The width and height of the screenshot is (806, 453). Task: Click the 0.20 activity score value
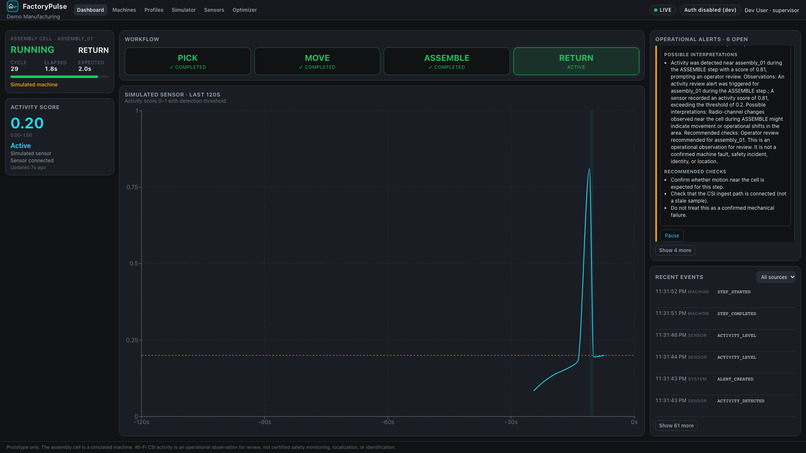pyautogui.click(x=27, y=123)
